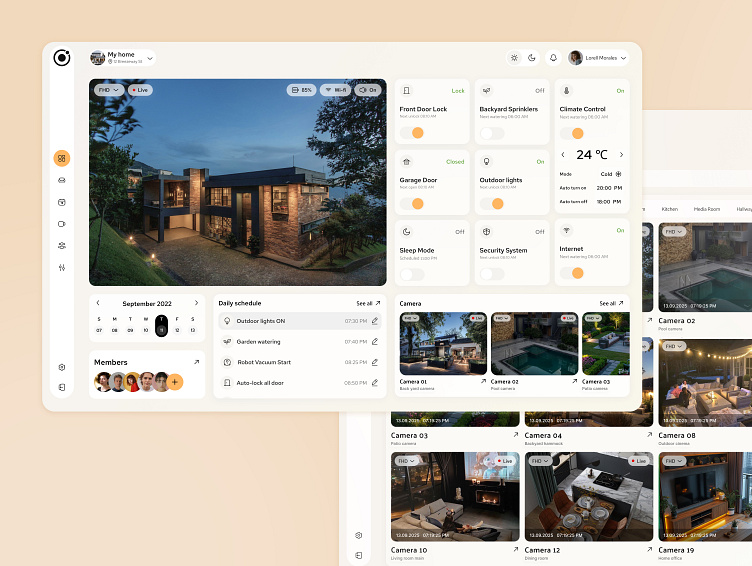Screen dimensions: 752x566
Task: Increase temperature with the right arrow
Action: (621, 154)
